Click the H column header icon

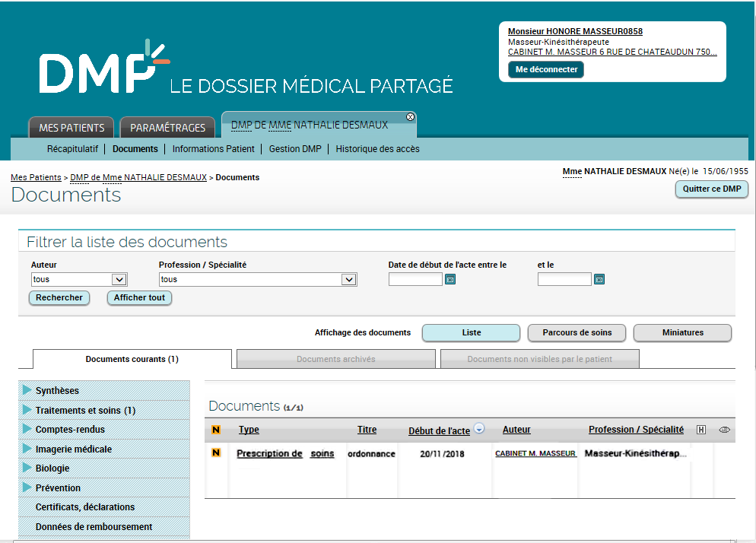[701, 430]
